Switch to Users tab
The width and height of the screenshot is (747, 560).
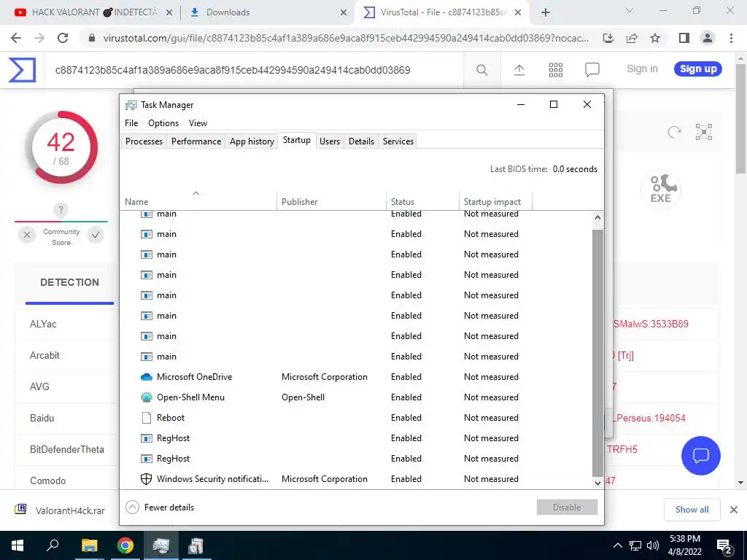coord(330,141)
